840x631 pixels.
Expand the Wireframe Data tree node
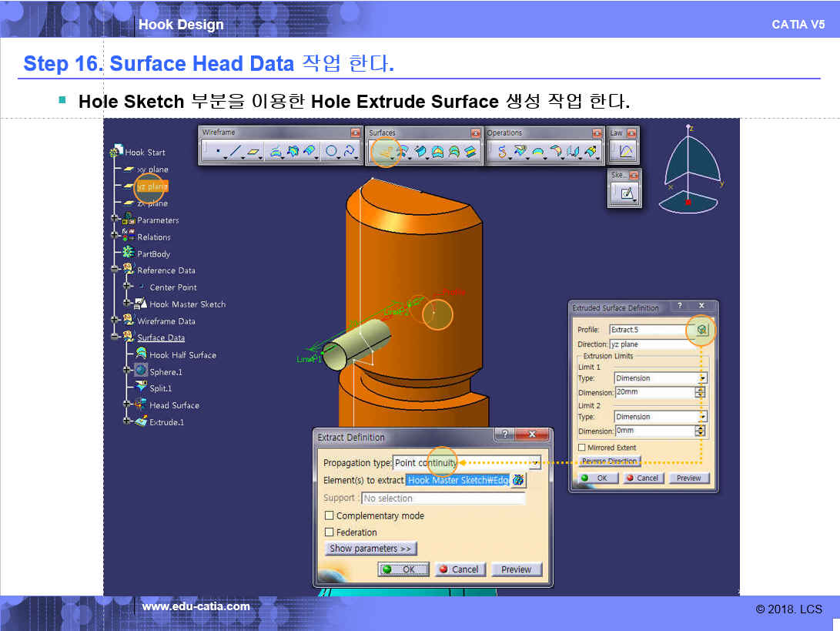115,321
